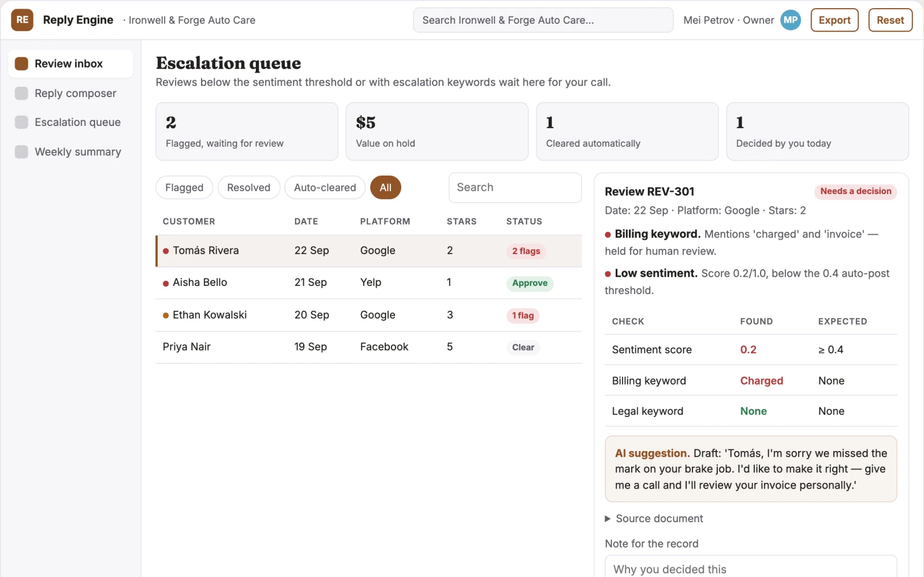The image size is (924, 577).
Task: Click the DATE column header
Action: pyautogui.click(x=306, y=221)
